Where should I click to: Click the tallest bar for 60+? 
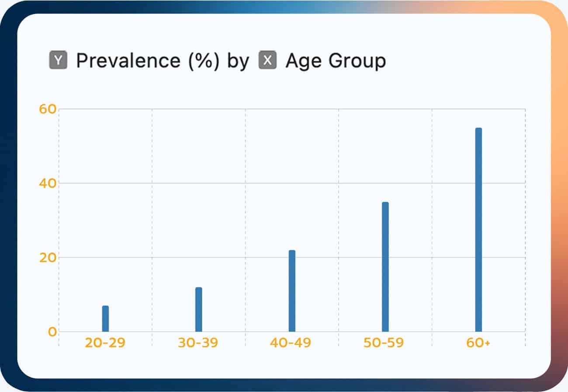coord(478,229)
